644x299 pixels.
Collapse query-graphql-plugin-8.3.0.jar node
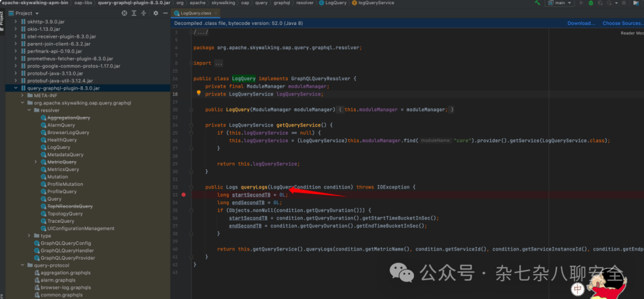[16, 88]
